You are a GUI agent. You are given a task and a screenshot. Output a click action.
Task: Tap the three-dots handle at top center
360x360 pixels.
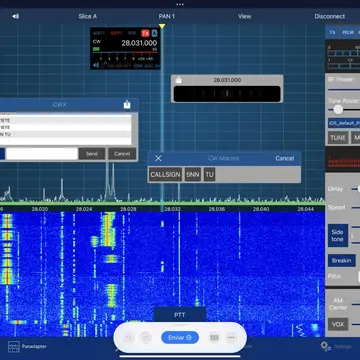click(x=180, y=4)
